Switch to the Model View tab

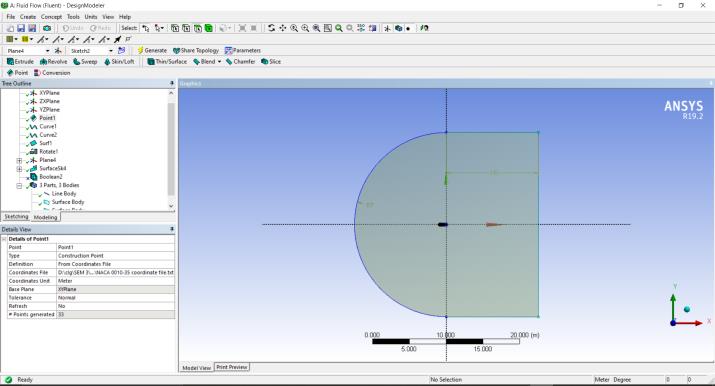[x=197, y=367]
